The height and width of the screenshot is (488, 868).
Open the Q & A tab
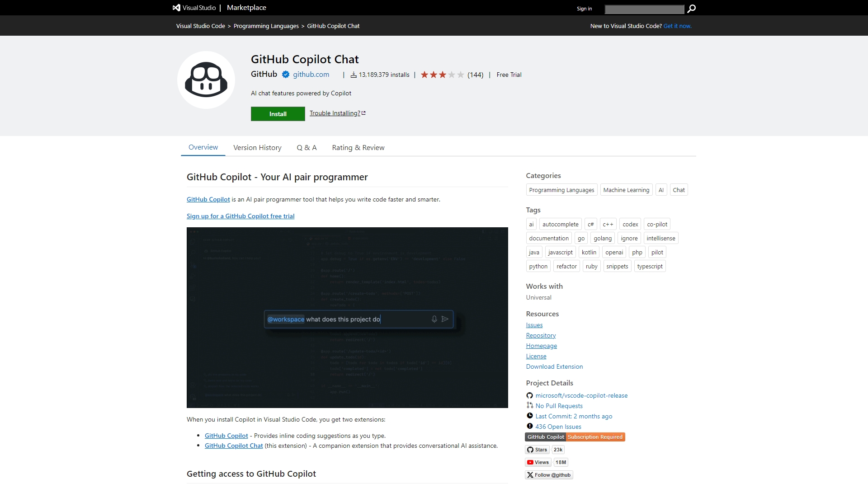[307, 148]
